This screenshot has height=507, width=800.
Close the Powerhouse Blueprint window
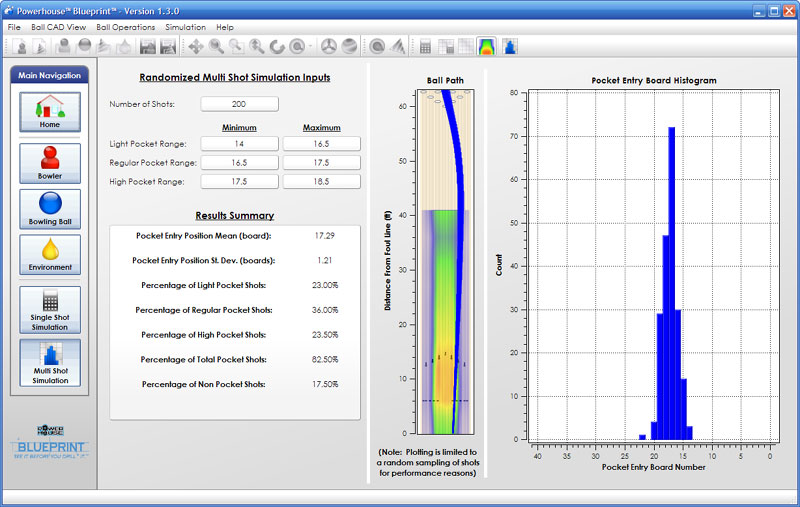(789, 11)
